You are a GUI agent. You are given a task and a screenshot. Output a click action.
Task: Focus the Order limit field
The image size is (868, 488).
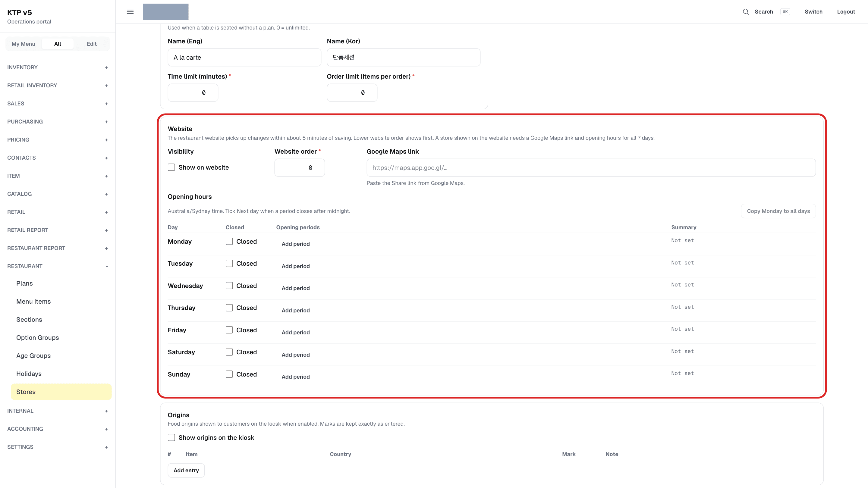(352, 92)
